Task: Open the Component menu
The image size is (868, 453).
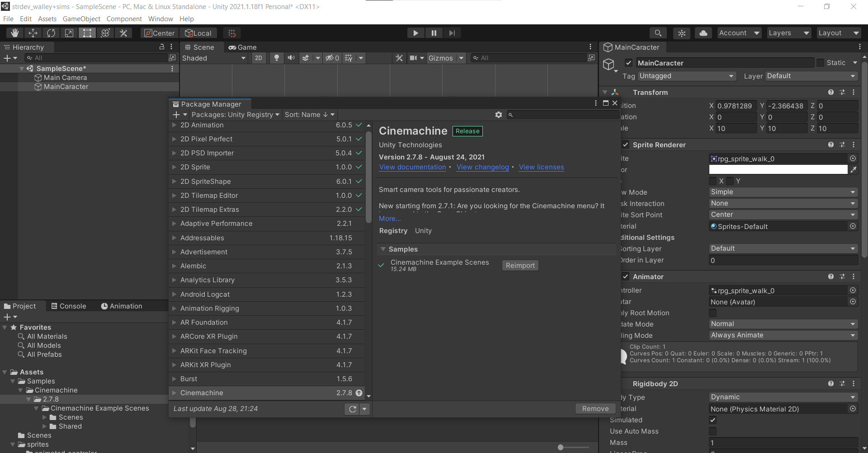Action: (x=124, y=19)
